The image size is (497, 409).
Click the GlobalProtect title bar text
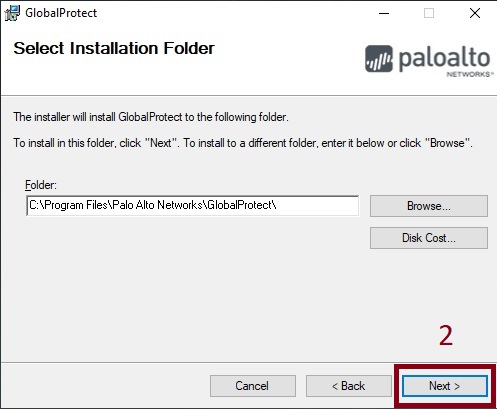[61, 13]
